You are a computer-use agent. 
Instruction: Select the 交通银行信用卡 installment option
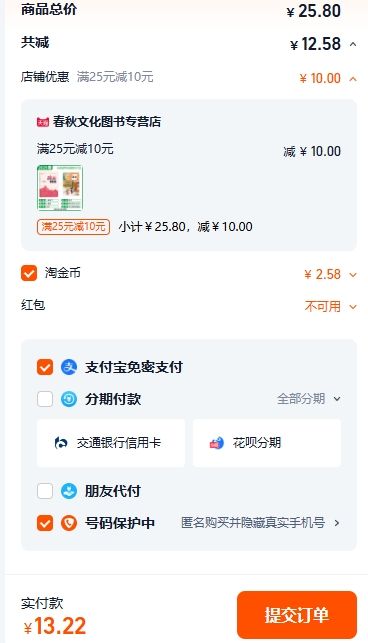pos(111,443)
